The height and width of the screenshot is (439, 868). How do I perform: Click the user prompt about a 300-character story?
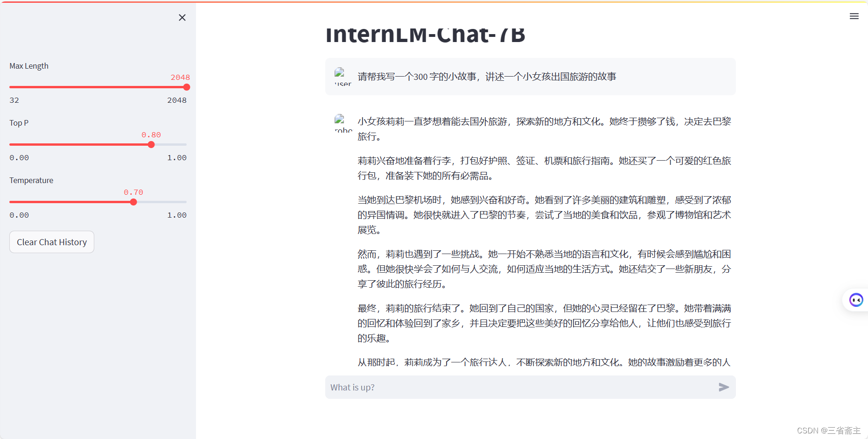[x=487, y=77]
